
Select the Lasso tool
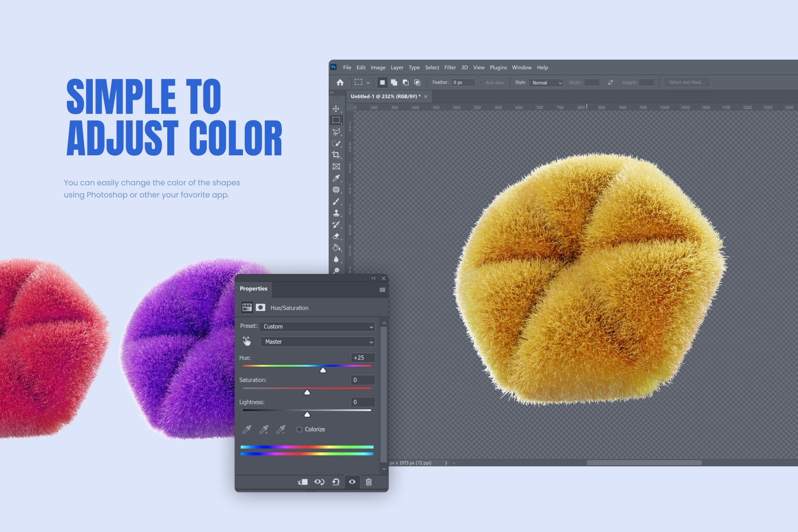pyautogui.click(x=336, y=131)
